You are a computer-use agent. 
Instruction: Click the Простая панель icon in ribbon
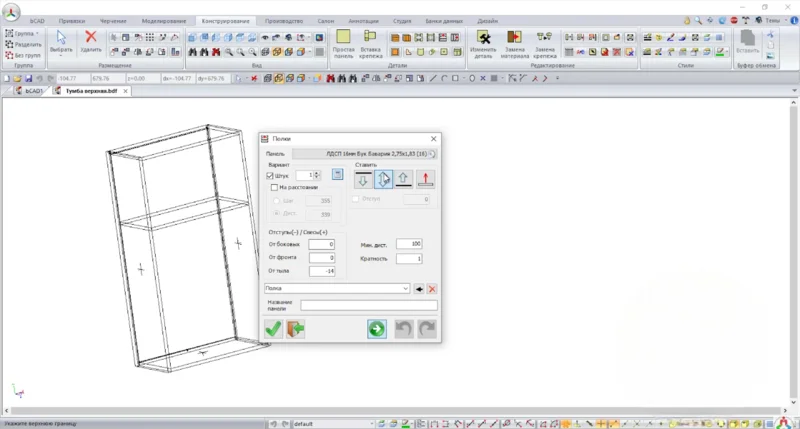[x=343, y=41]
